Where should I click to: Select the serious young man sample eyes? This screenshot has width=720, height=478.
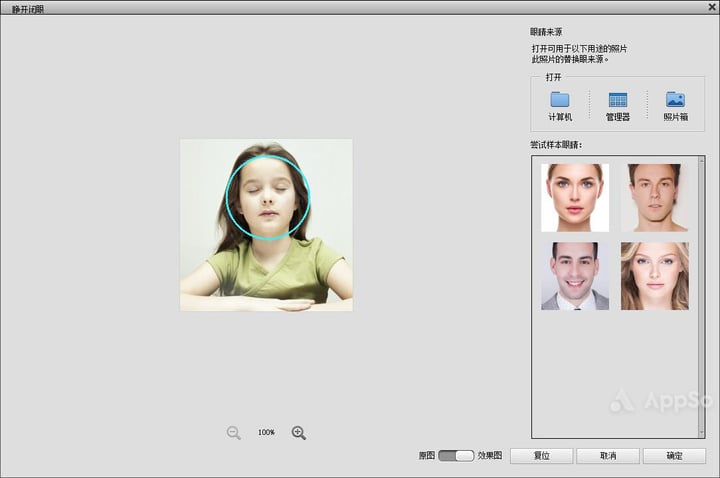point(655,197)
